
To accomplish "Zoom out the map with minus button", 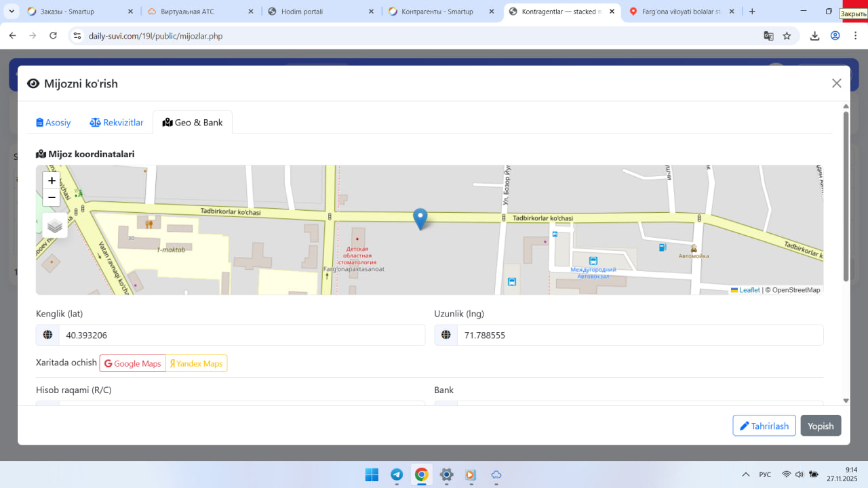I will point(52,198).
